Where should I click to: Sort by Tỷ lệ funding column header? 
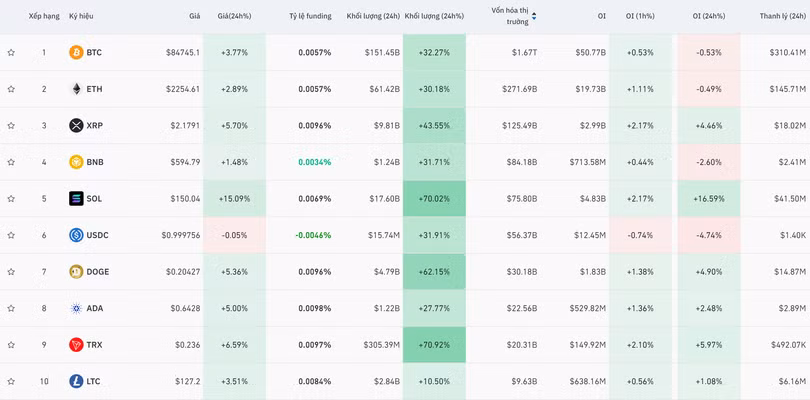coord(310,16)
